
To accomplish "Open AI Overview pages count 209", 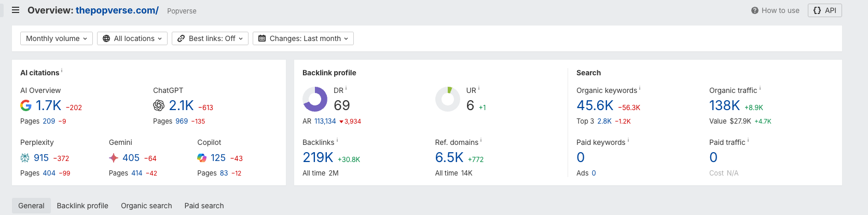I will (x=49, y=121).
